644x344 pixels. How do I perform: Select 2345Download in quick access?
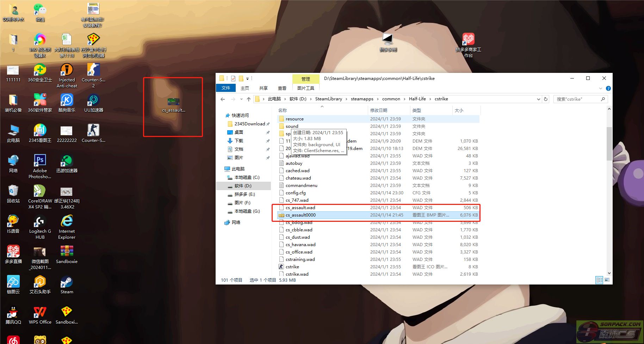tap(249, 124)
